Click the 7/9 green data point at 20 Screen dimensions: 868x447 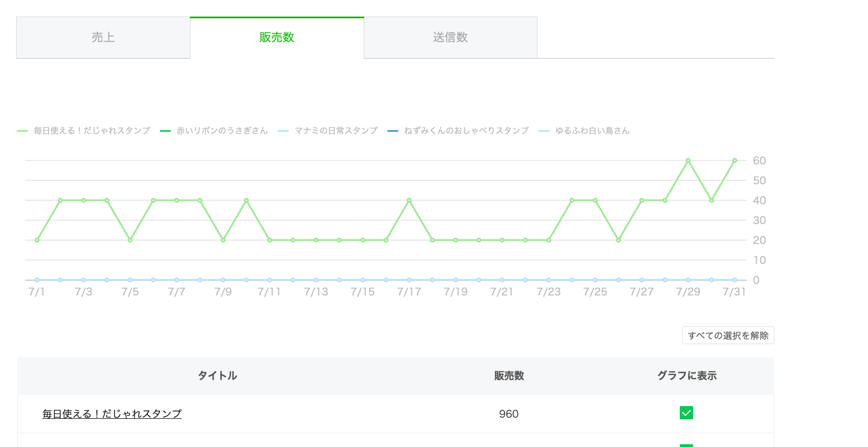coord(223,240)
